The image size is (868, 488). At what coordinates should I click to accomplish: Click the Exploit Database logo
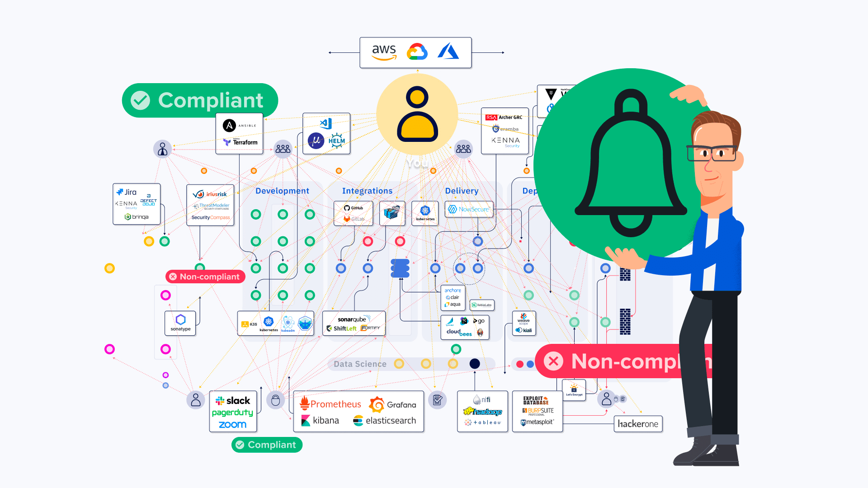pyautogui.click(x=536, y=400)
